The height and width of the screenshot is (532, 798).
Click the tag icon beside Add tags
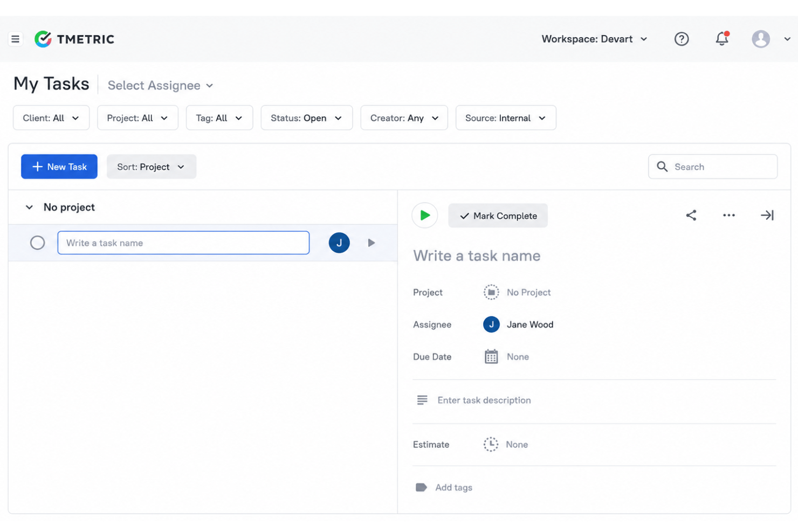(x=421, y=487)
